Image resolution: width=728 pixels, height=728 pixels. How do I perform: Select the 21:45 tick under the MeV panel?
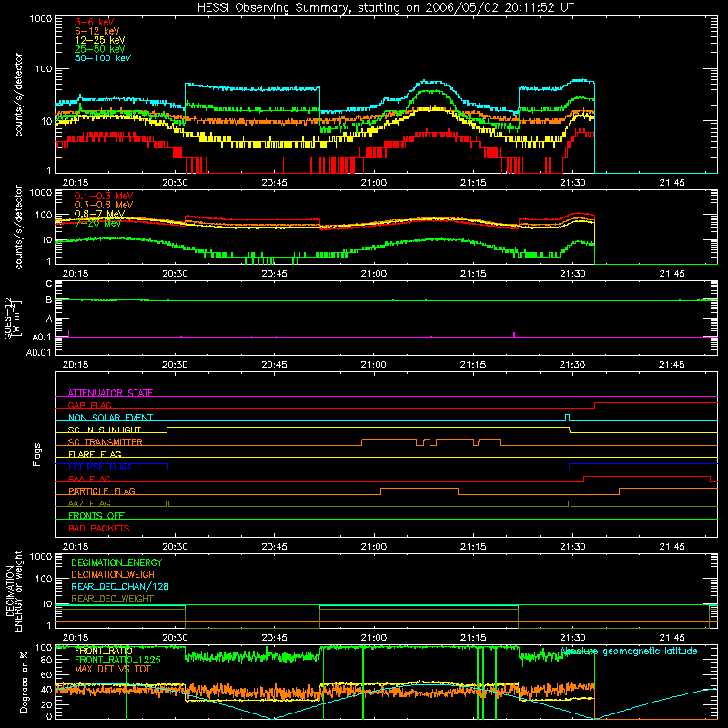coord(672,274)
